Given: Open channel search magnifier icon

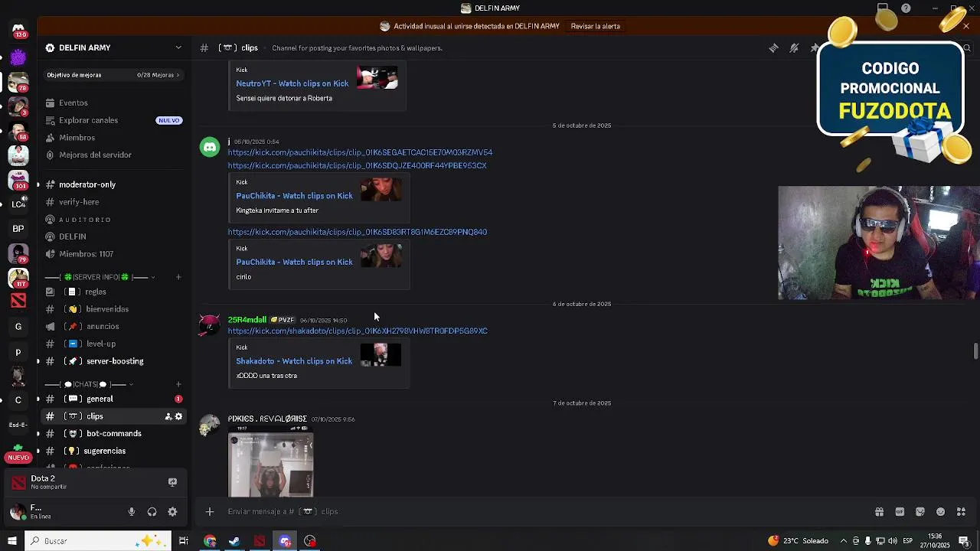Looking at the screenshot, I should (x=967, y=48).
